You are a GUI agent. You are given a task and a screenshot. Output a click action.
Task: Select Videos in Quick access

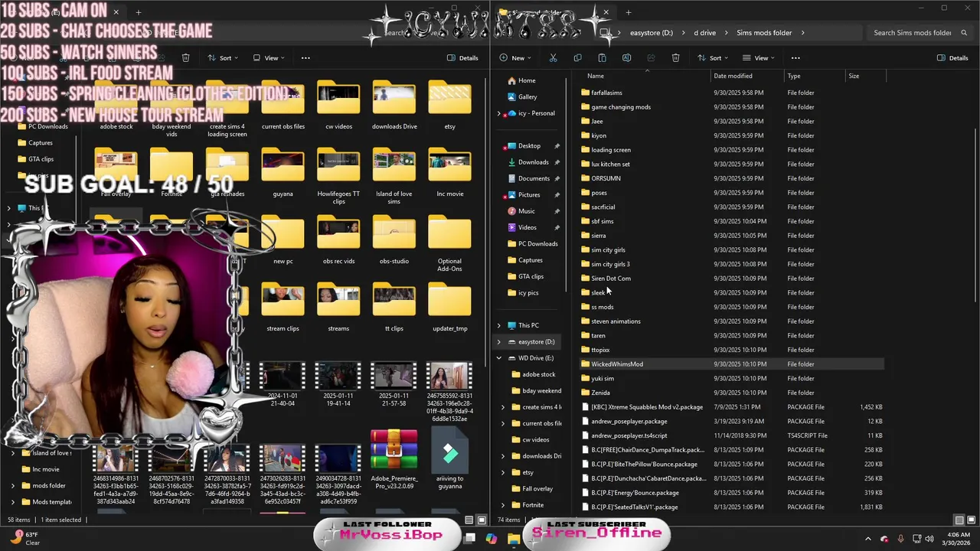point(527,227)
